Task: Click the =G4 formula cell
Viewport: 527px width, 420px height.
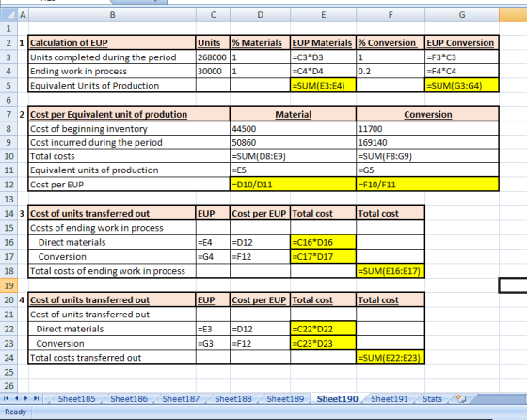Action: tap(213, 256)
